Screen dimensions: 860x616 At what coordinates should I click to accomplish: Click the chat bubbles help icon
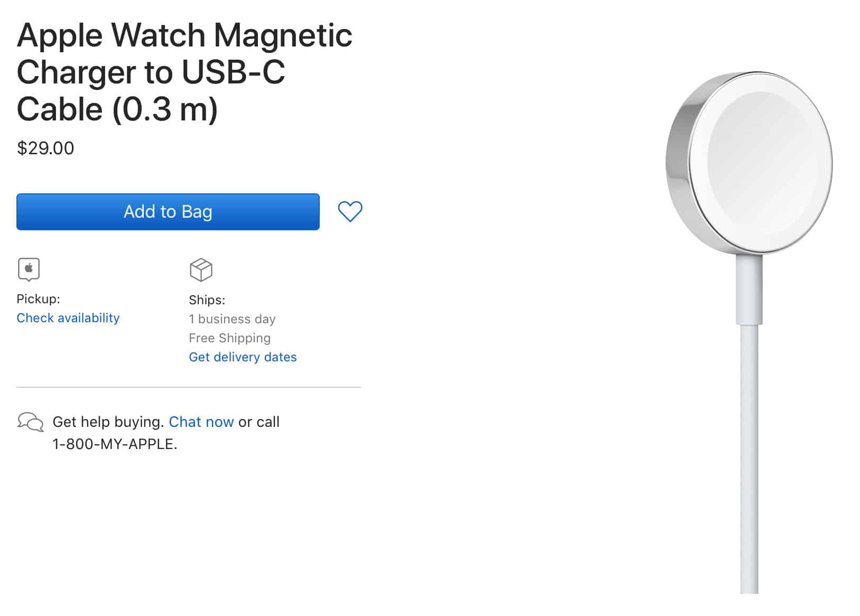[x=30, y=422]
